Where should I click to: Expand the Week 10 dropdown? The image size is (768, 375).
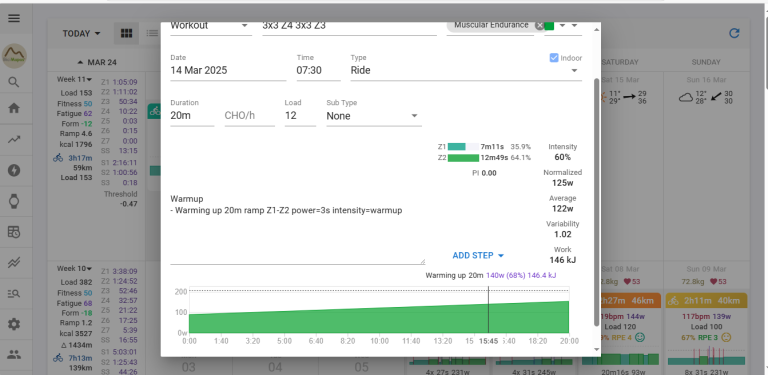pyautogui.click(x=74, y=268)
